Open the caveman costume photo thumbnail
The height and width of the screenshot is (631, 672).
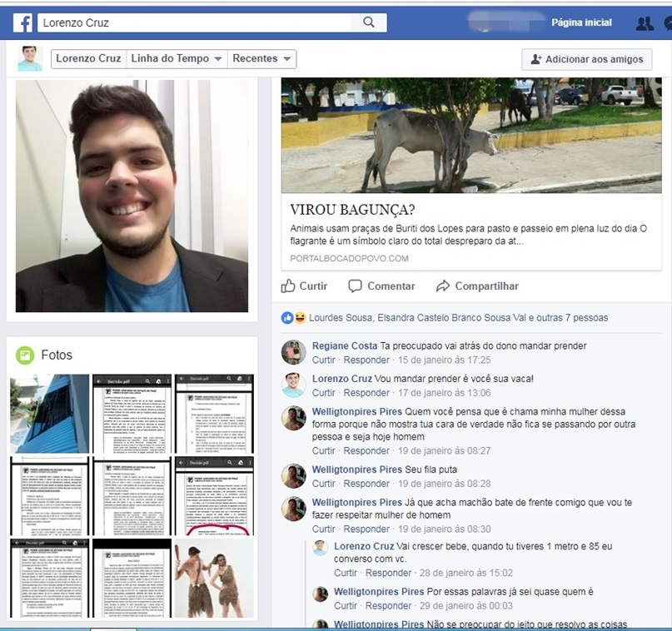214,579
